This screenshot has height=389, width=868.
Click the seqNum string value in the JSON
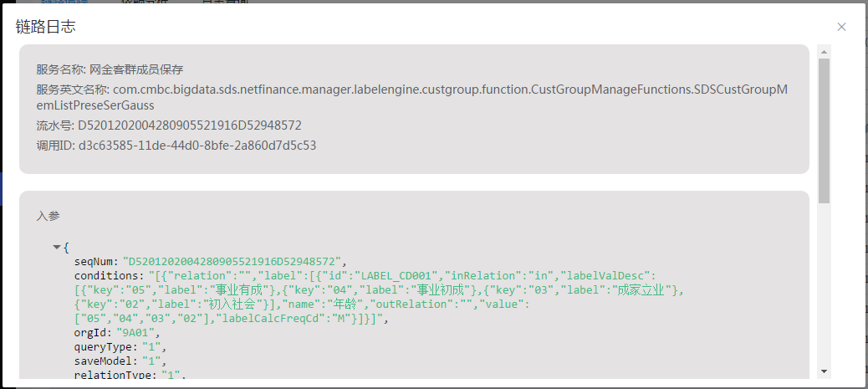pos(232,261)
